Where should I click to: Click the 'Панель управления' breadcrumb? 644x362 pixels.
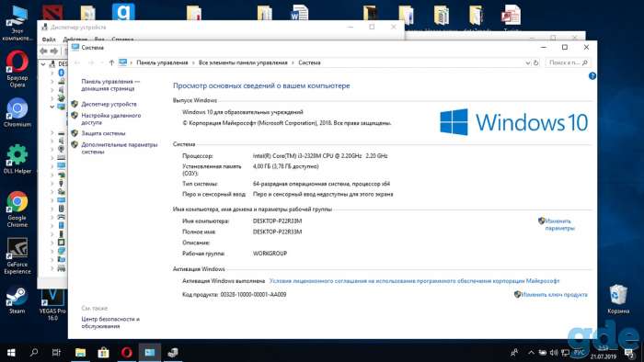coord(162,62)
